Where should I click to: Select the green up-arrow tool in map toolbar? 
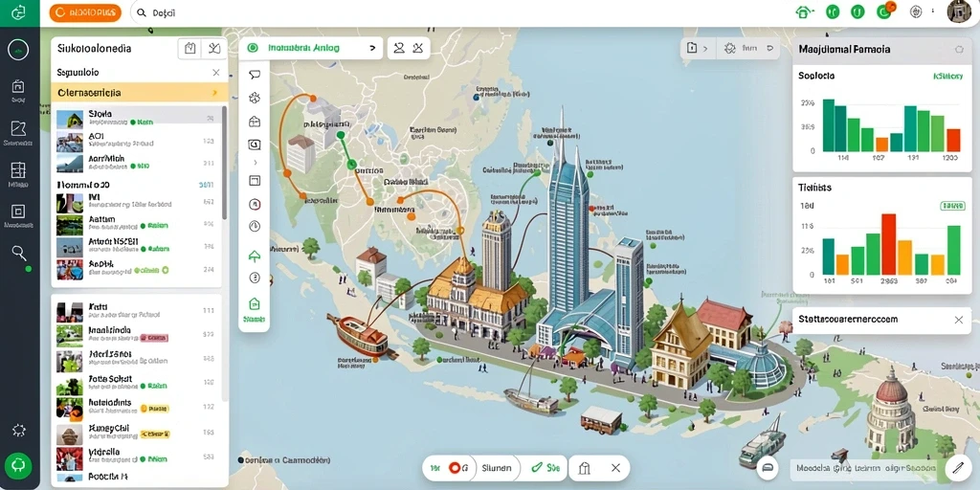tap(255, 255)
